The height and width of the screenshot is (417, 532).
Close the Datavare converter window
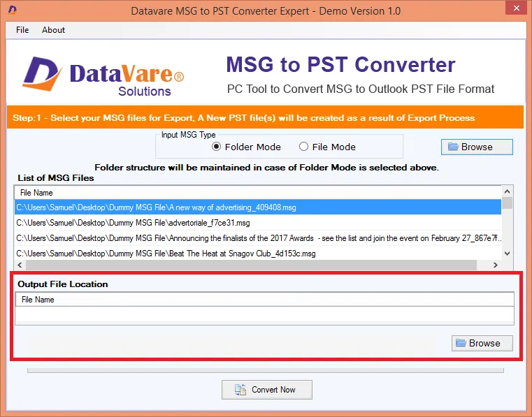pyautogui.click(x=516, y=8)
